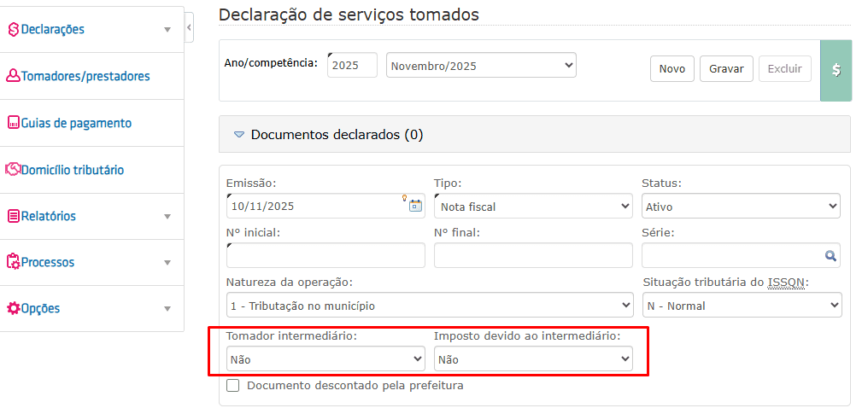Screen dimensions: 868x408
Task: Open Guias de pagamento menu item
Action: (x=92, y=123)
